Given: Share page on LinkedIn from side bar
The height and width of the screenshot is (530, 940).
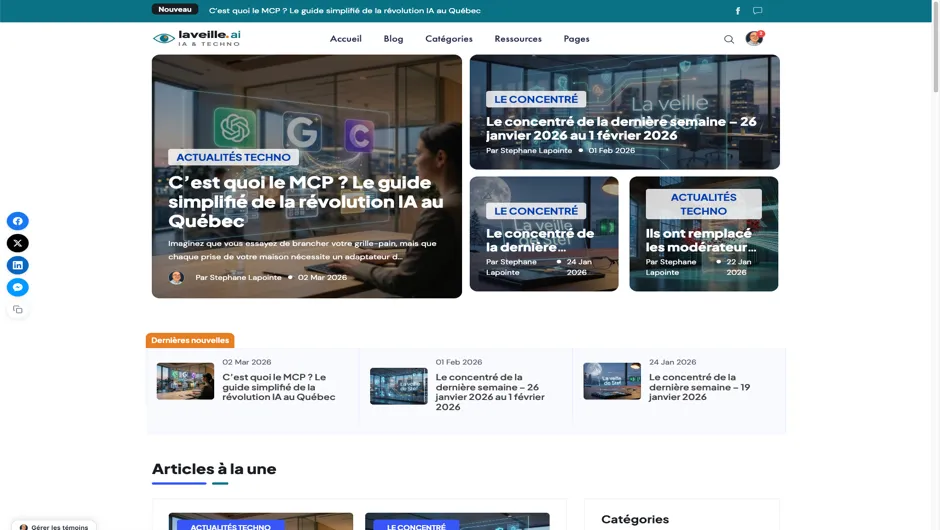Looking at the screenshot, I should tap(17, 265).
